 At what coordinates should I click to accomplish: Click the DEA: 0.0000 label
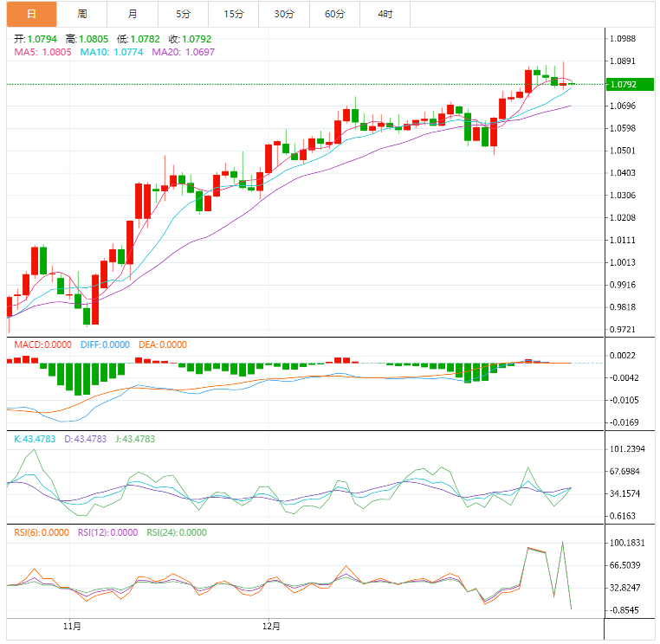[x=162, y=345]
